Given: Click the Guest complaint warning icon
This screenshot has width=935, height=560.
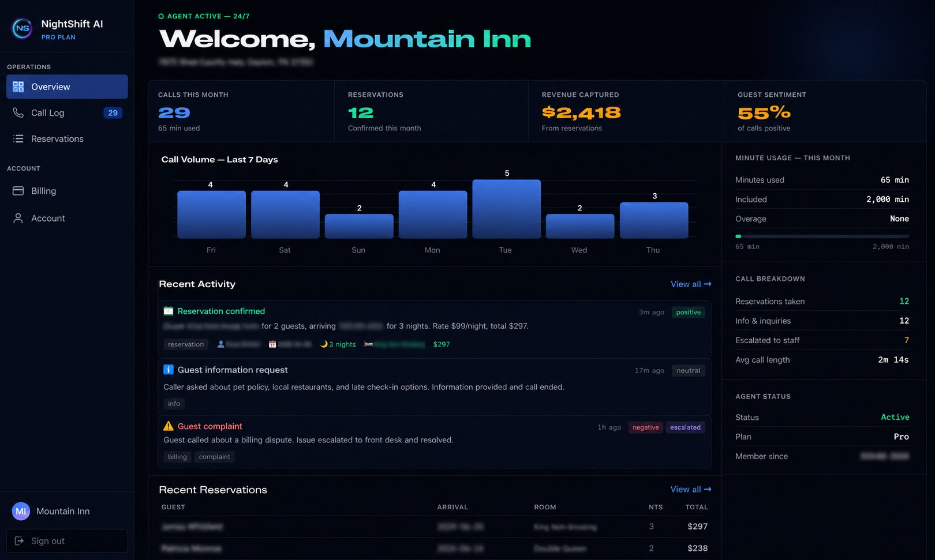Looking at the screenshot, I should [x=169, y=426].
